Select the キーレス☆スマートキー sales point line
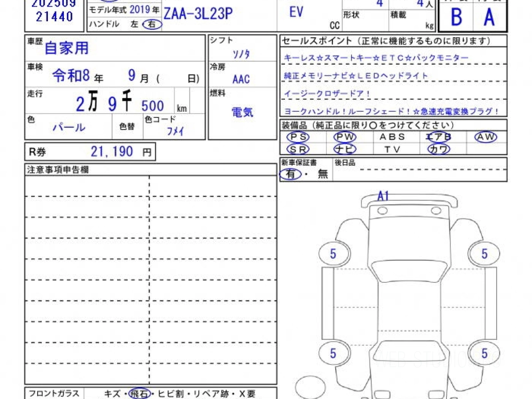The image size is (532, 399). (x=376, y=58)
